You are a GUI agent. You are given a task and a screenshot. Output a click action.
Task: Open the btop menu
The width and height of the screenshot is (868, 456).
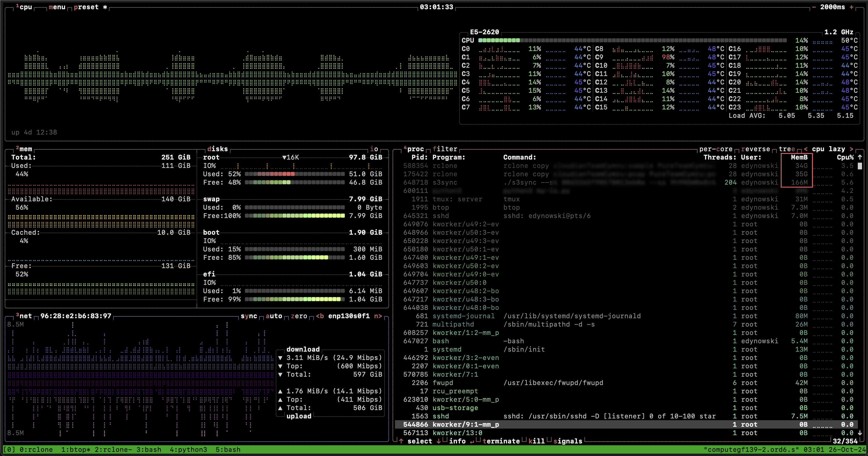[x=57, y=7]
